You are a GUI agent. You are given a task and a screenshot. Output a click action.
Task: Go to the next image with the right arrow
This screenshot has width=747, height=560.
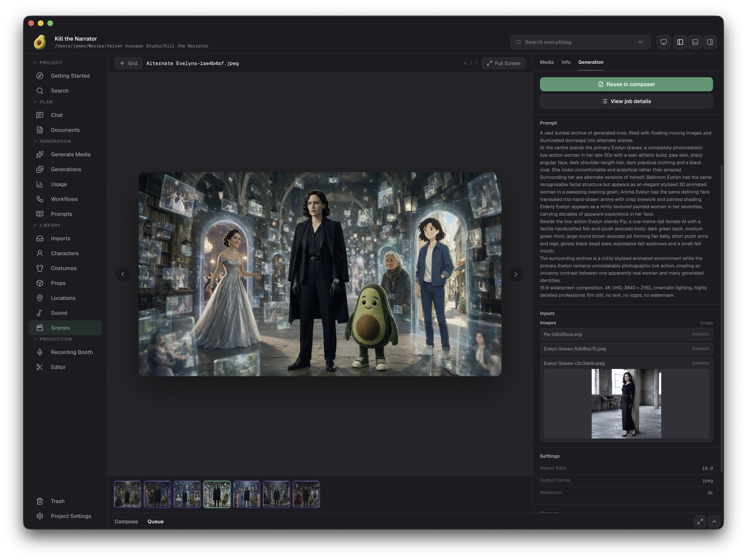(516, 274)
